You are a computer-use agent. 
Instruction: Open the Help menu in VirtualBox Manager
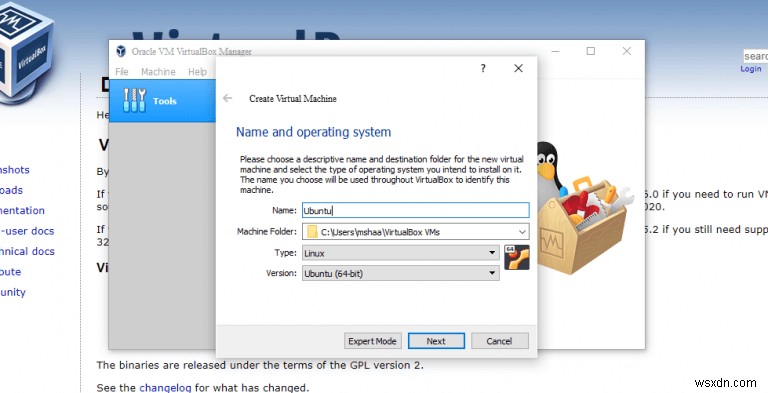coord(197,72)
